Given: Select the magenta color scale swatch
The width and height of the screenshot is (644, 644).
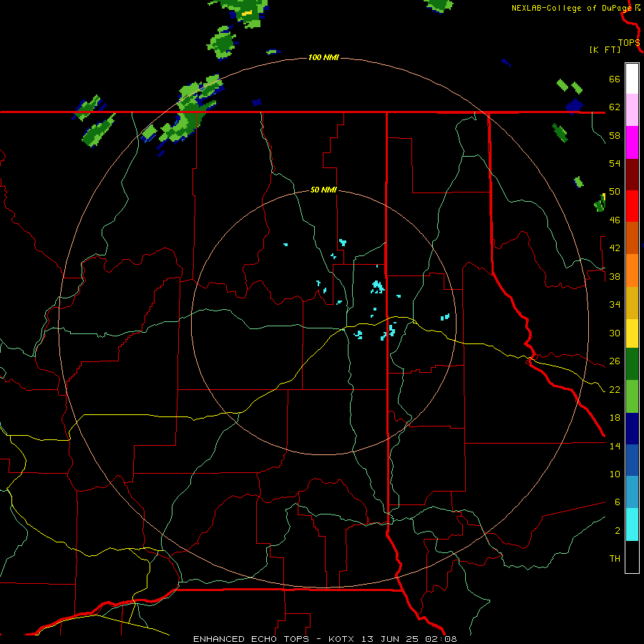Looking at the screenshot, I should 632,142.
